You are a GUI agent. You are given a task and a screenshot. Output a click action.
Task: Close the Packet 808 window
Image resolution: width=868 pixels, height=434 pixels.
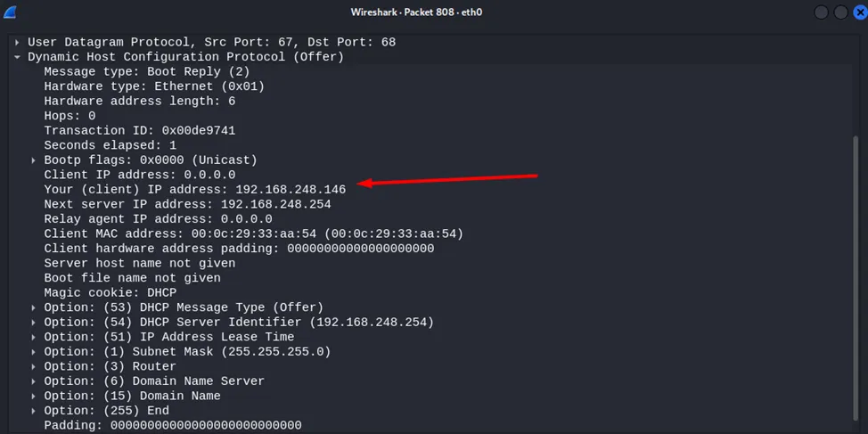pyautogui.click(x=856, y=12)
